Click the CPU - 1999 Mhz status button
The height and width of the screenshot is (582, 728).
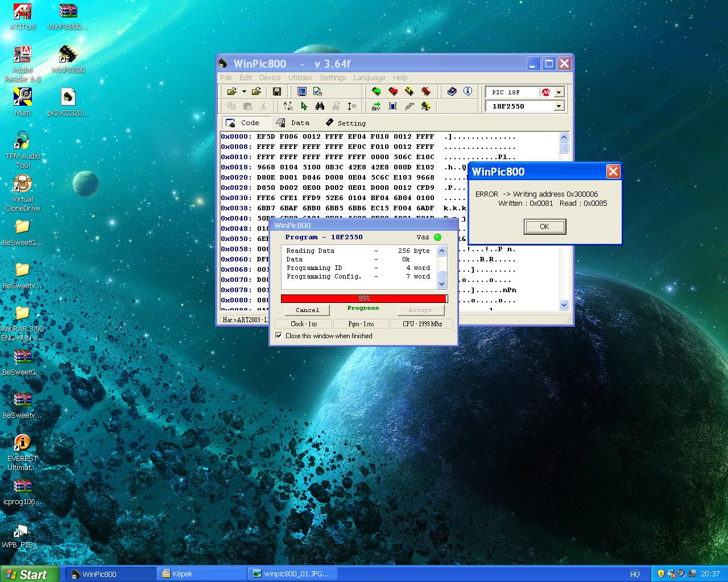click(x=422, y=324)
